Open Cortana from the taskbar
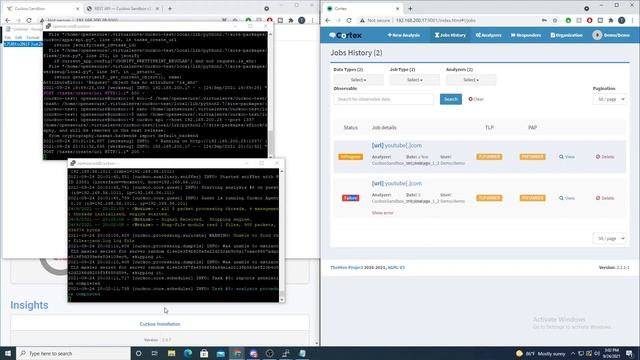Viewport: 640px width, 360px height. coord(138,353)
